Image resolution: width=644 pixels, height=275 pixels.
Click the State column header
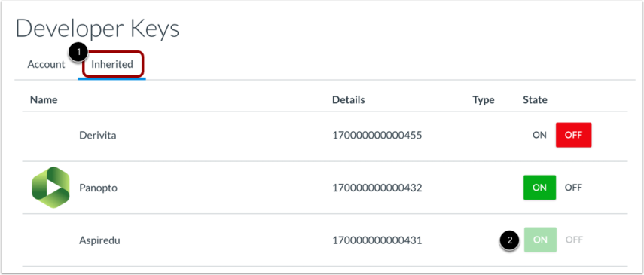536,100
